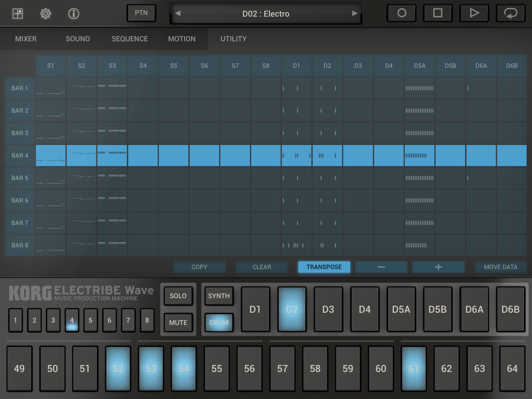Switch to the SEQUENCE tab
This screenshot has height=399, width=532.
pos(130,39)
